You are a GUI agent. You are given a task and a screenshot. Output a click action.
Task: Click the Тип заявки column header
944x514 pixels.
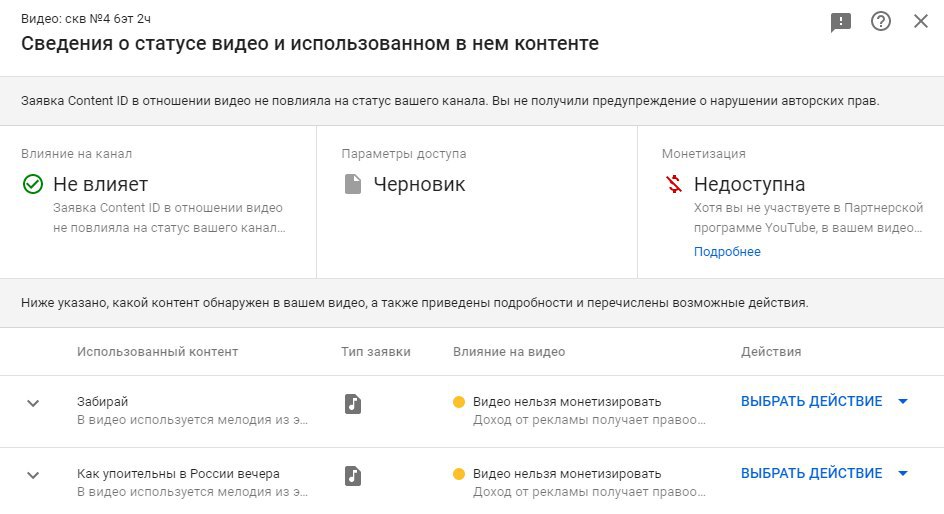(376, 352)
